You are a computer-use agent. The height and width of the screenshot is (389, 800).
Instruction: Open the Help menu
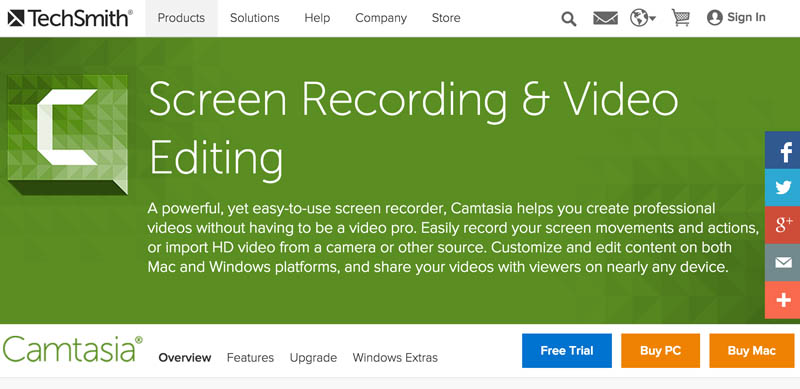[317, 18]
